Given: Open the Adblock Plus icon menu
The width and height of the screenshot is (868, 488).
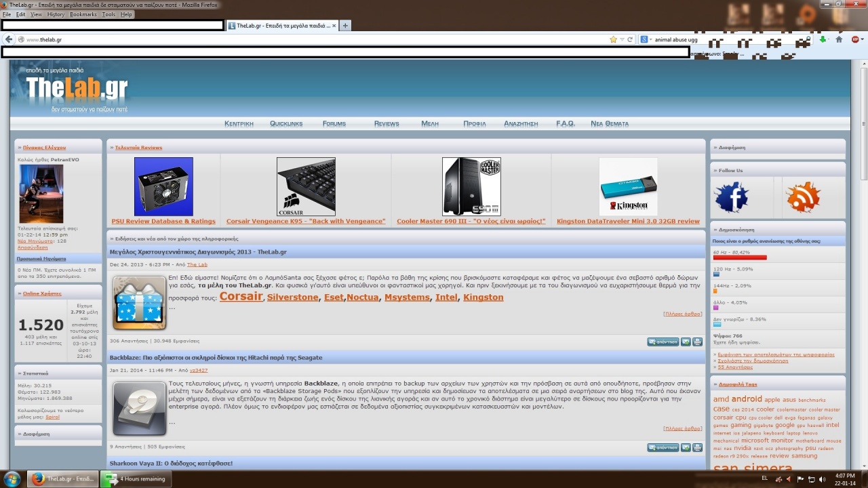Looking at the screenshot, I should 855,39.
